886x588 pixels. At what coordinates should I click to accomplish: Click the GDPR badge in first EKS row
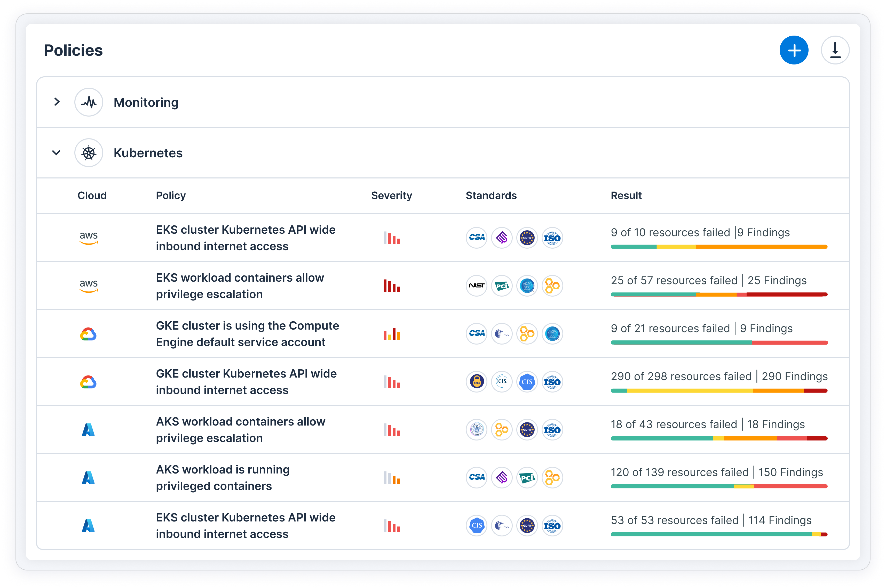527,238
